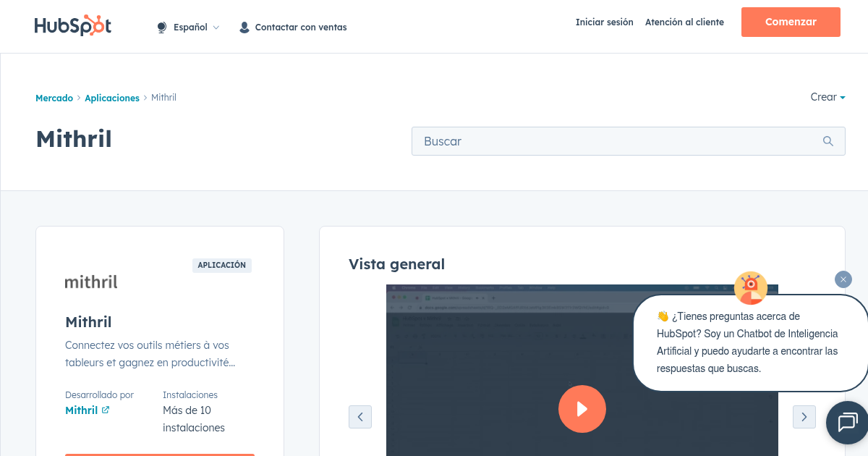Image resolution: width=868 pixels, height=456 pixels.
Task: Play the Mithril overview video
Action: click(x=582, y=409)
